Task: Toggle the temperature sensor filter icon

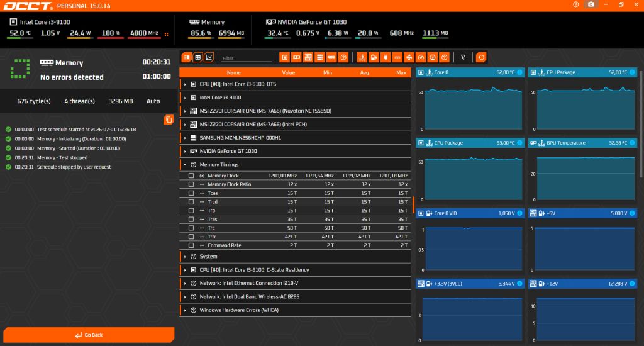Action: tap(362, 57)
